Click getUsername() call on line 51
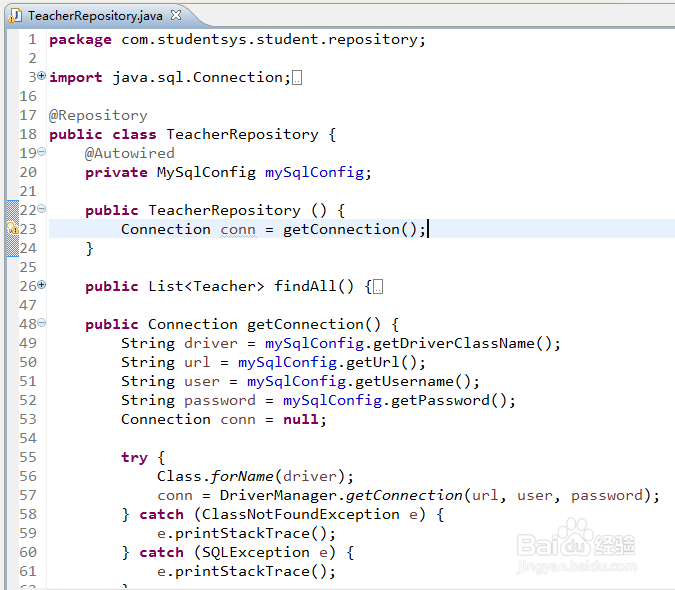This screenshot has width=675, height=590. 413,381
